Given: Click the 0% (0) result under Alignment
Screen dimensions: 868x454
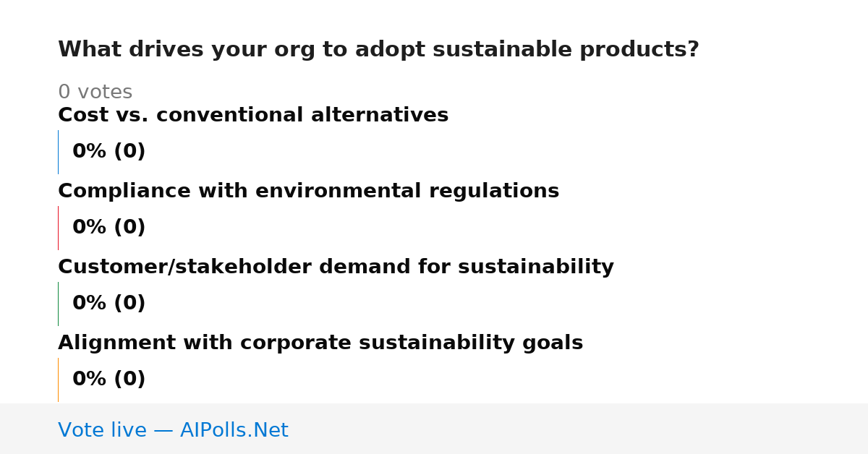Looking at the screenshot, I should coord(109,380).
